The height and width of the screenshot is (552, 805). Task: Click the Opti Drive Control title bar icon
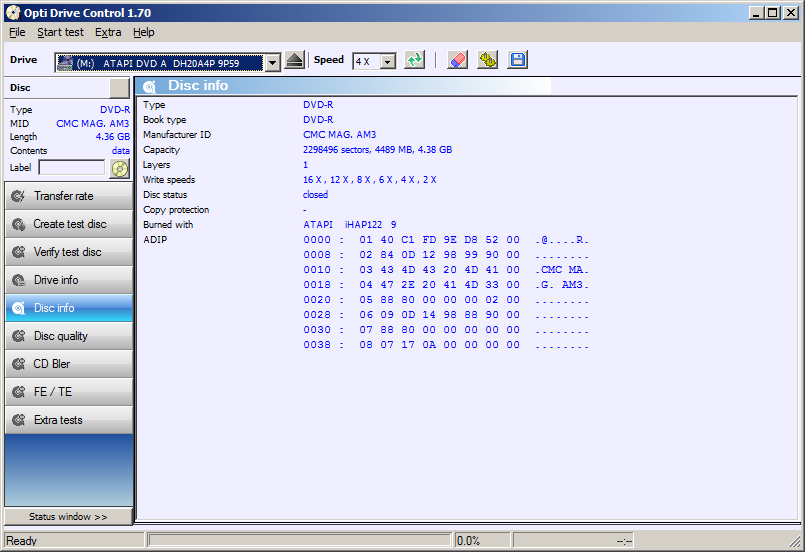click(x=13, y=13)
